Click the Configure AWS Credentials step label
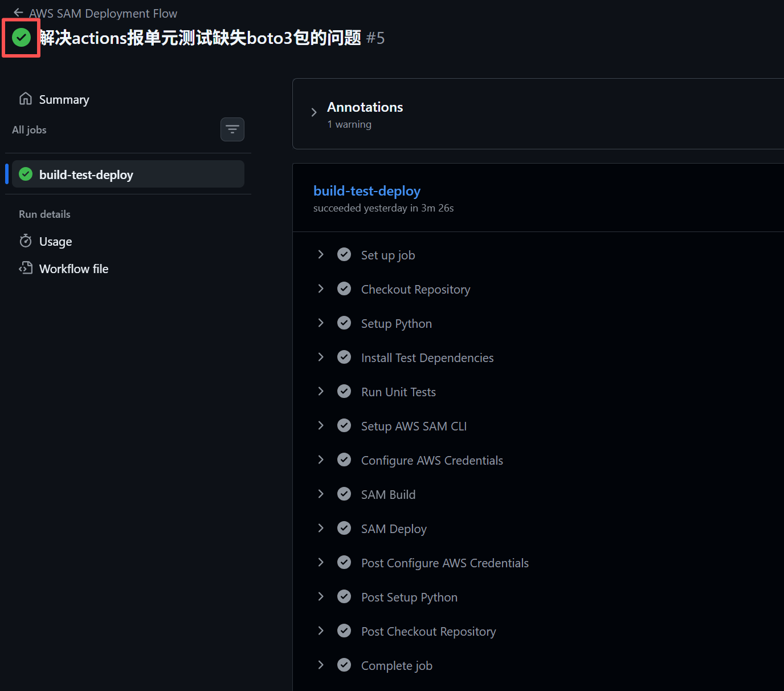 point(432,460)
